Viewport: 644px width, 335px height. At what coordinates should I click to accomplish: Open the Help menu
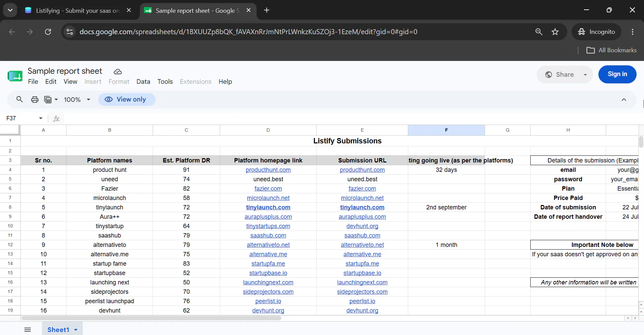coord(225,82)
